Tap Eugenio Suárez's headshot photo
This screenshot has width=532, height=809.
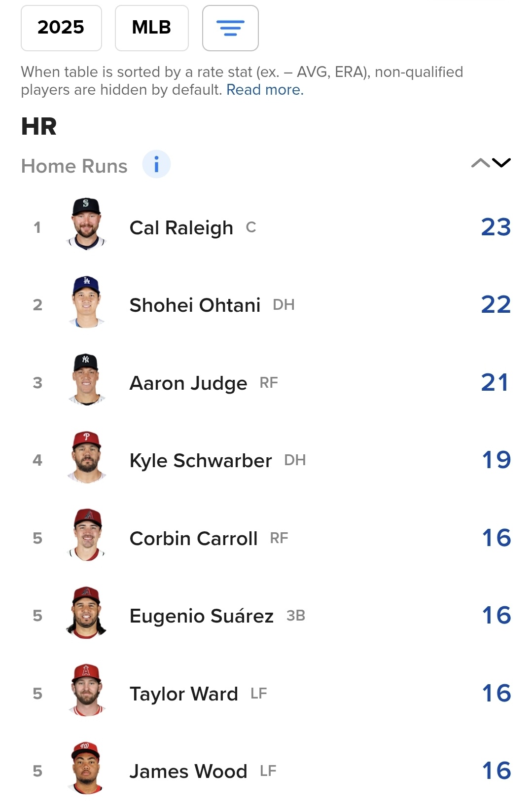click(x=86, y=613)
